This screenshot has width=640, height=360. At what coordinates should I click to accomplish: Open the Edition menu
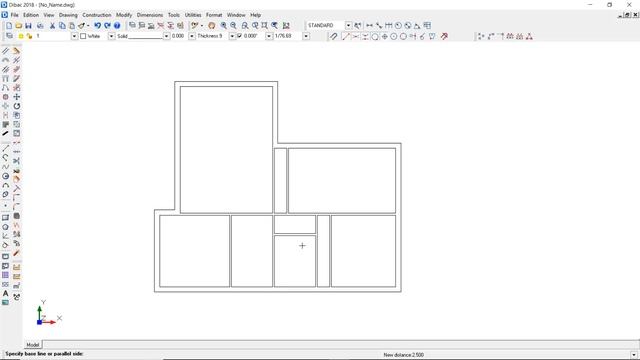click(31, 15)
